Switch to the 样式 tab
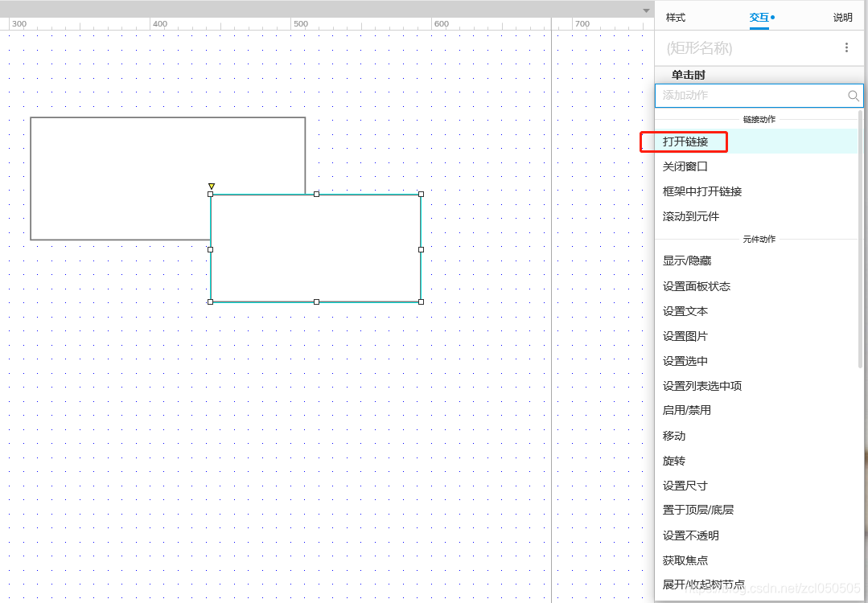The width and height of the screenshot is (868, 603). point(675,17)
